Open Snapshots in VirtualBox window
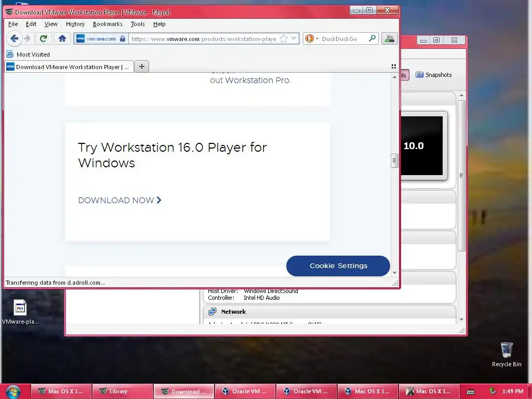This screenshot has width=532, height=399. 434,75
